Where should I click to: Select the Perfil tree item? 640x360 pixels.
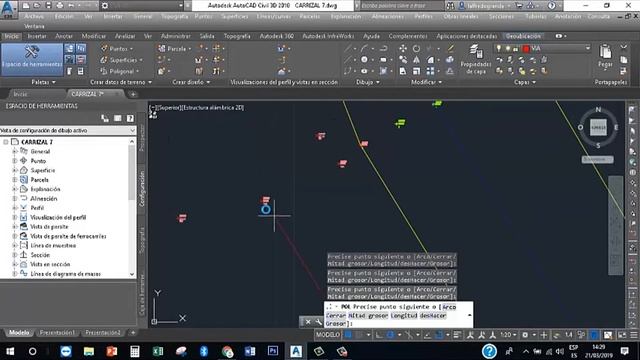(37, 208)
